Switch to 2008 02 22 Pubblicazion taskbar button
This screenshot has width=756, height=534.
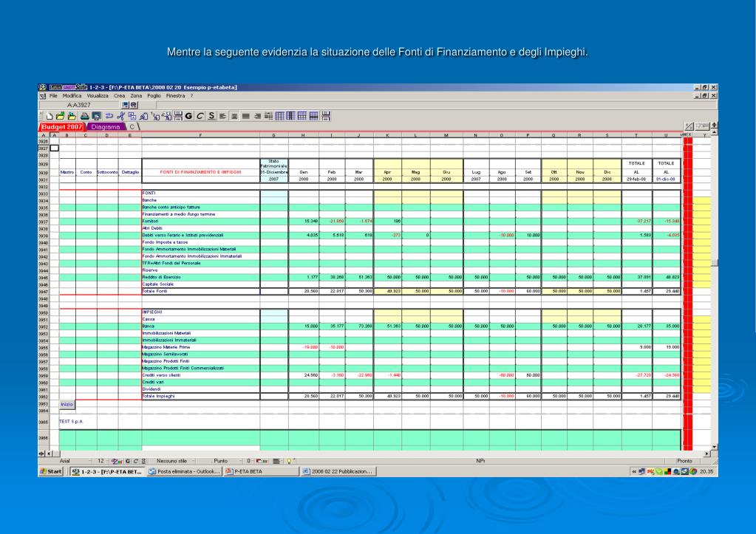(x=338, y=471)
